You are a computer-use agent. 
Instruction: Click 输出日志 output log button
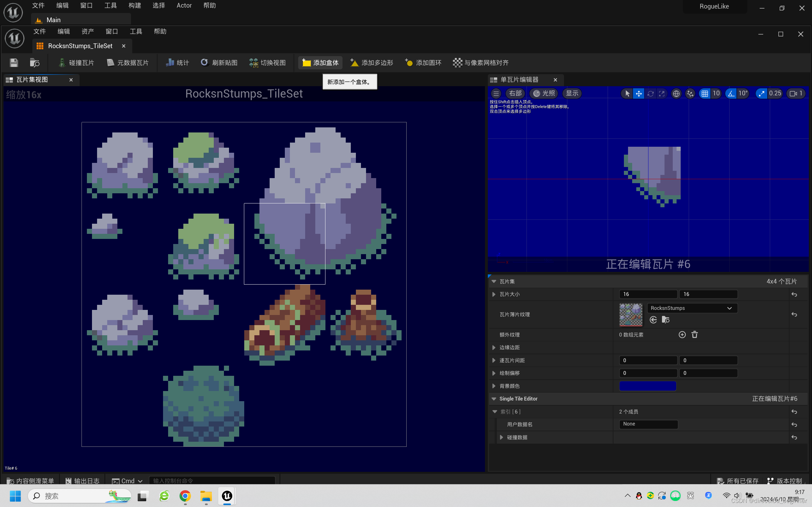82,481
